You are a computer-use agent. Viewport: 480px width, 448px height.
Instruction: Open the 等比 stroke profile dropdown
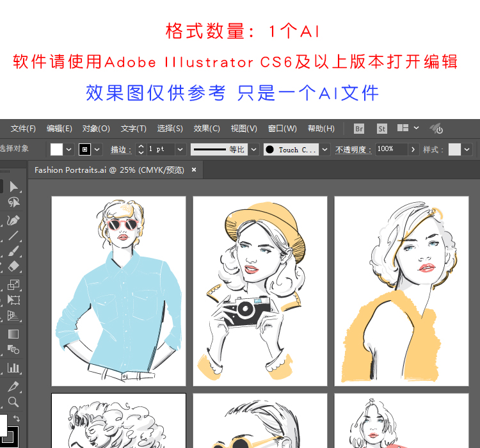pyautogui.click(x=254, y=149)
